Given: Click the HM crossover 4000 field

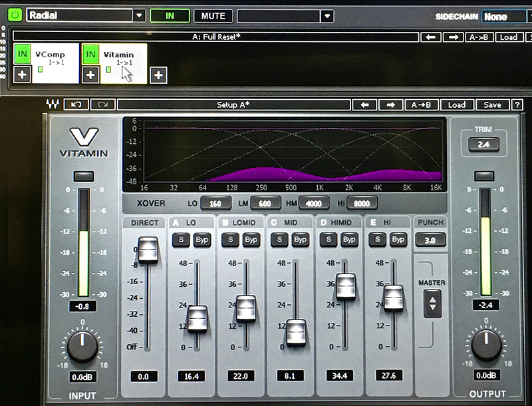Looking at the screenshot, I should (x=313, y=204).
